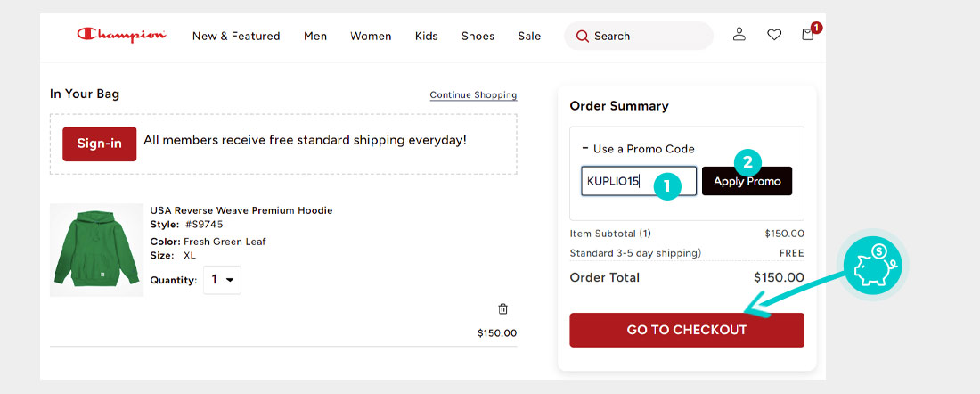
Task: Open the user account icon
Action: [x=739, y=35]
